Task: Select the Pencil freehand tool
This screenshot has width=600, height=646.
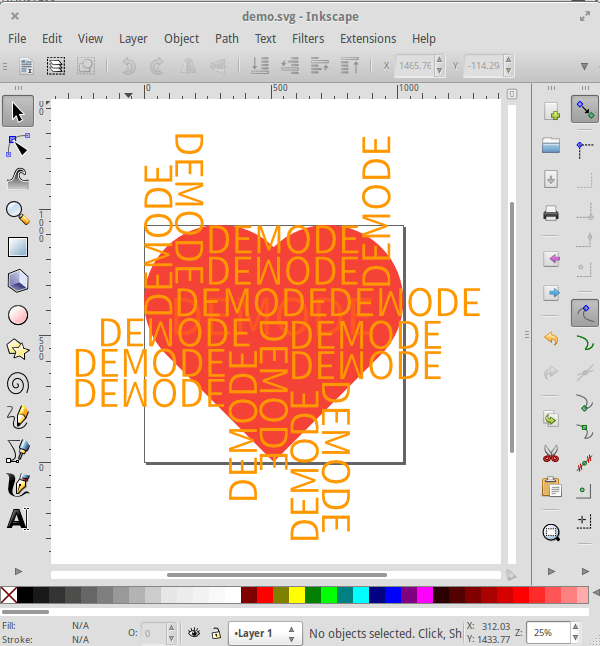Action: [x=18, y=417]
